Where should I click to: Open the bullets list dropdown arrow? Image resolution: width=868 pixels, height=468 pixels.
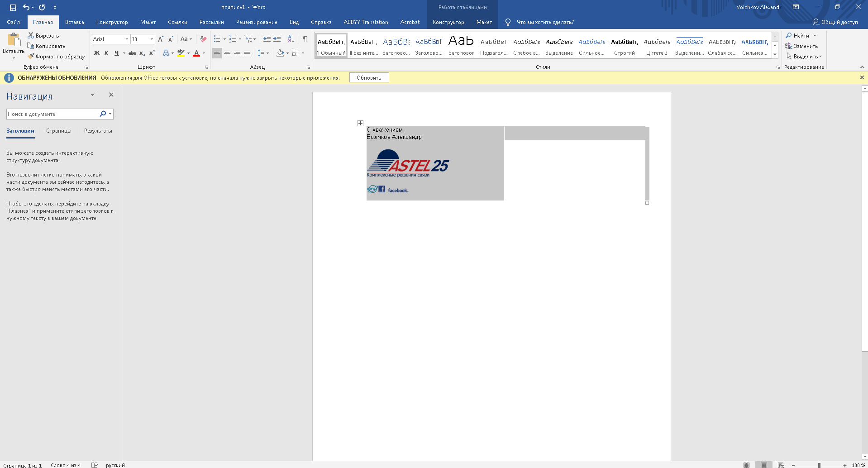(x=224, y=39)
